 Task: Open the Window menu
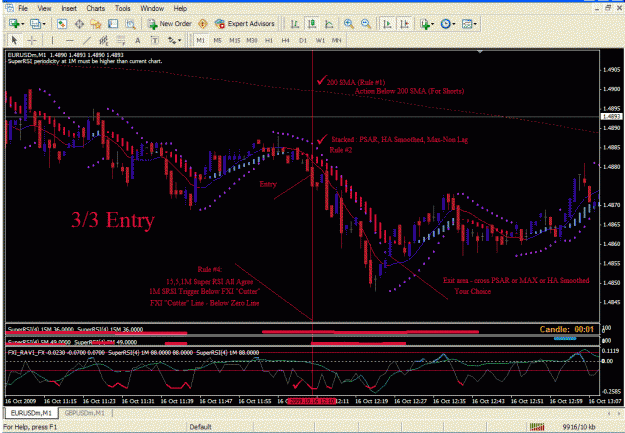(x=152, y=8)
